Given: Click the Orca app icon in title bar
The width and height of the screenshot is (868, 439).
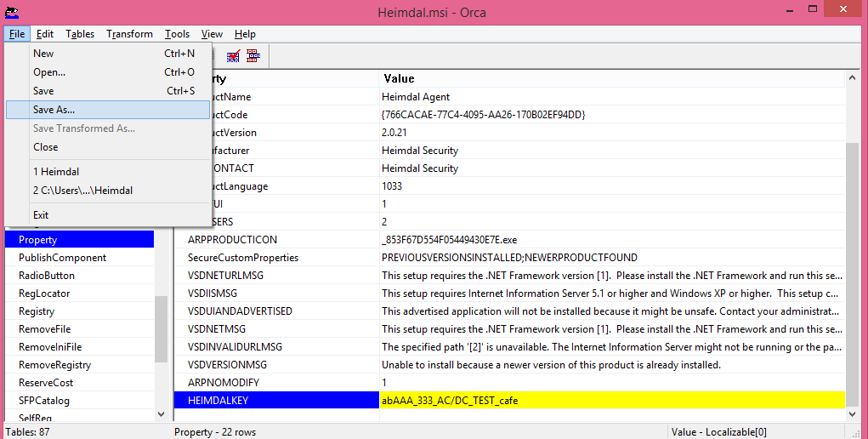Looking at the screenshot, I should [12, 12].
